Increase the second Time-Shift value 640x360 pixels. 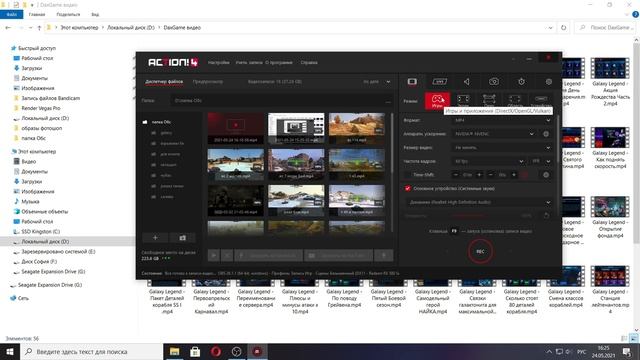coord(513,175)
